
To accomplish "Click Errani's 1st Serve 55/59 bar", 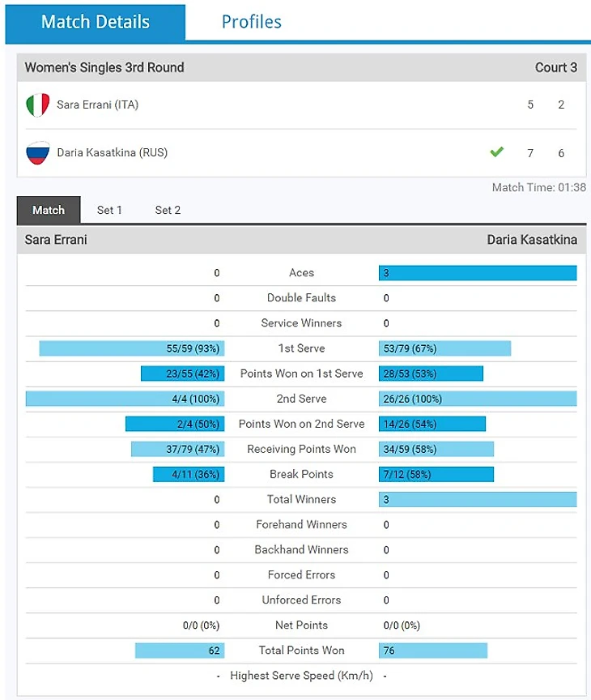I will (132, 348).
